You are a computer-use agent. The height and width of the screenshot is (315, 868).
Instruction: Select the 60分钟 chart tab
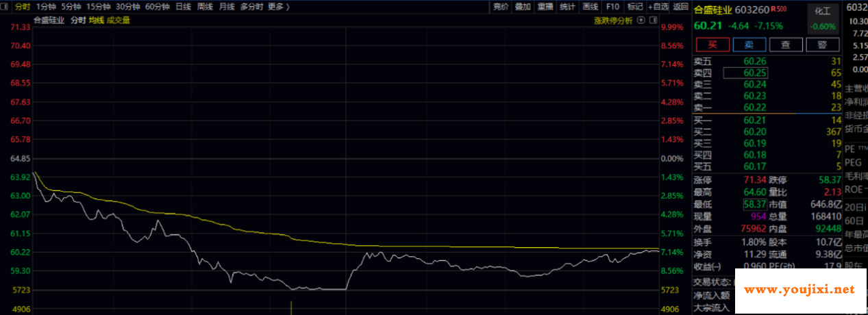point(157,6)
